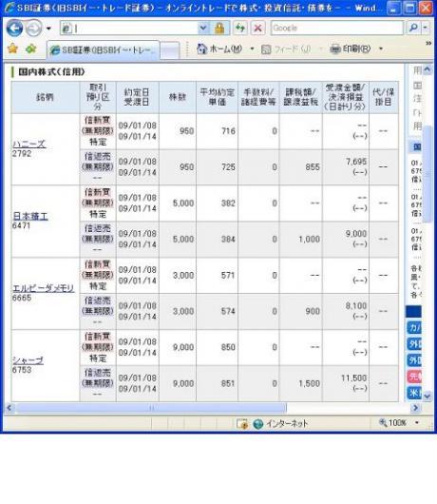The width and height of the screenshot is (437, 504).
Task: Click the フィード feeds toolbar icon
Action: 285,49
